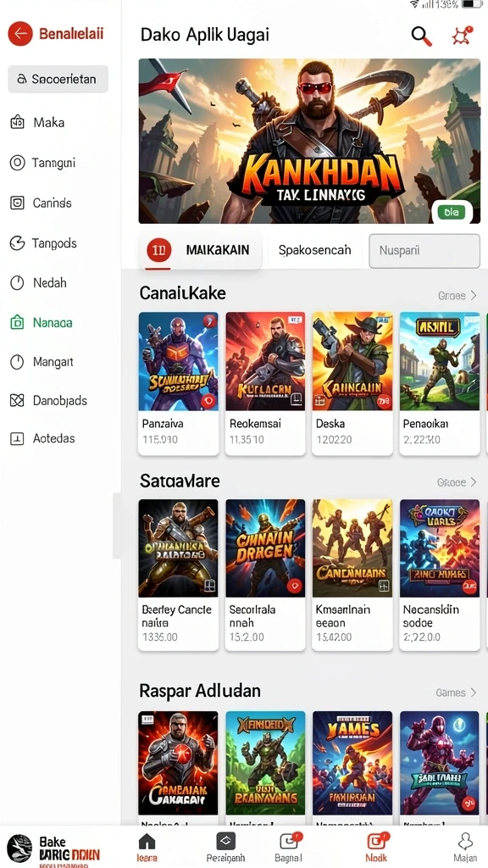
Task: Open the purple robot game thumbnail
Action: (x=440, y=763)
